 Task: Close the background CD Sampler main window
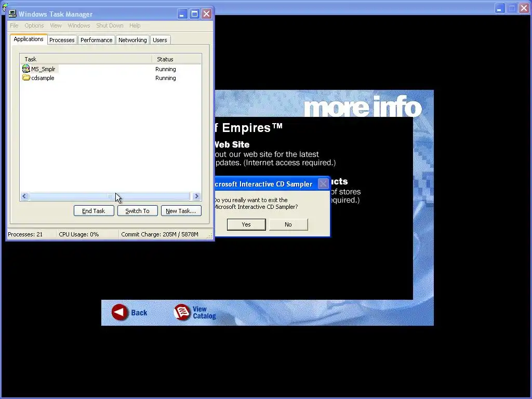tap(524, 8)
